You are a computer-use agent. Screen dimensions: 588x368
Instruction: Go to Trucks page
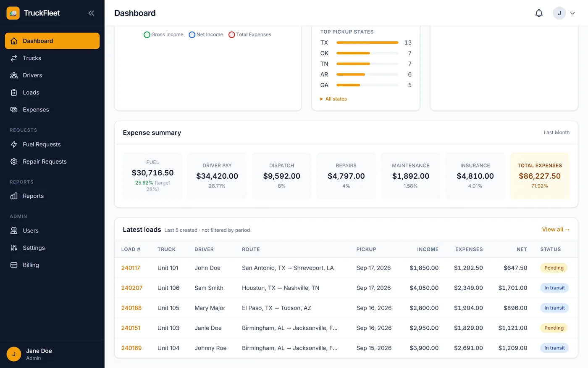(52, 58)
